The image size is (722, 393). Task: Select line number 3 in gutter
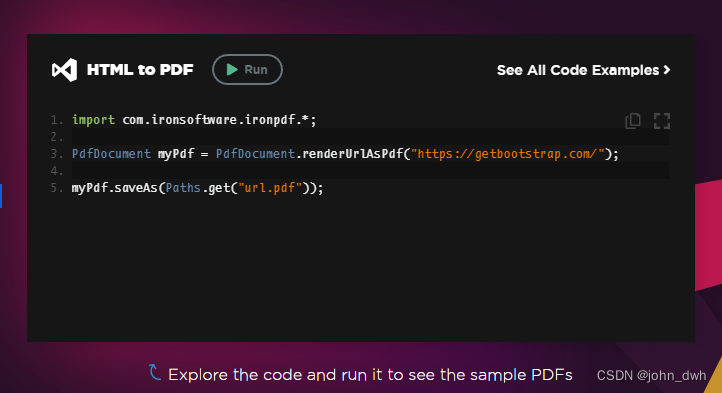coord(56,154)
